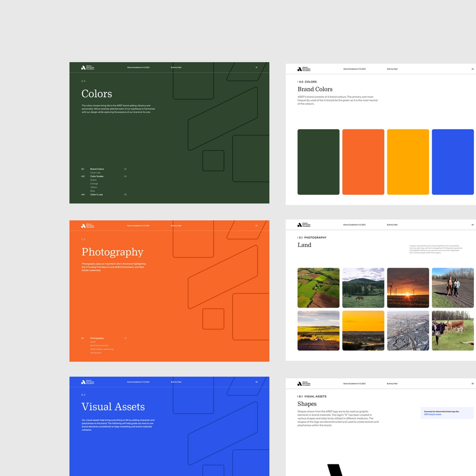476x476 pixels.
Task: Click the Visual Assets intro paragraph on blue slide
Action: point(118,425)
